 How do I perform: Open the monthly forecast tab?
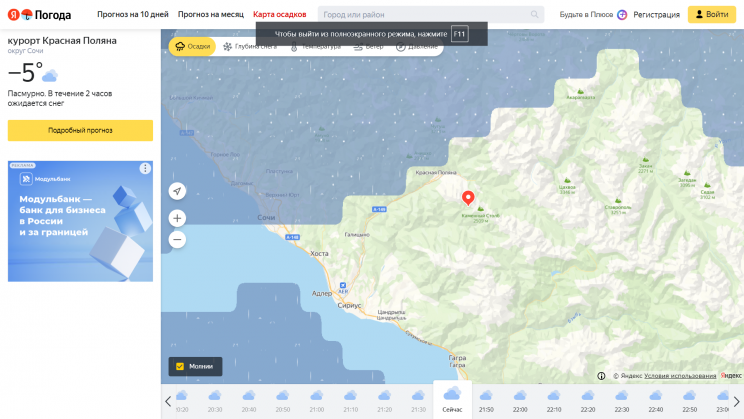211,14
